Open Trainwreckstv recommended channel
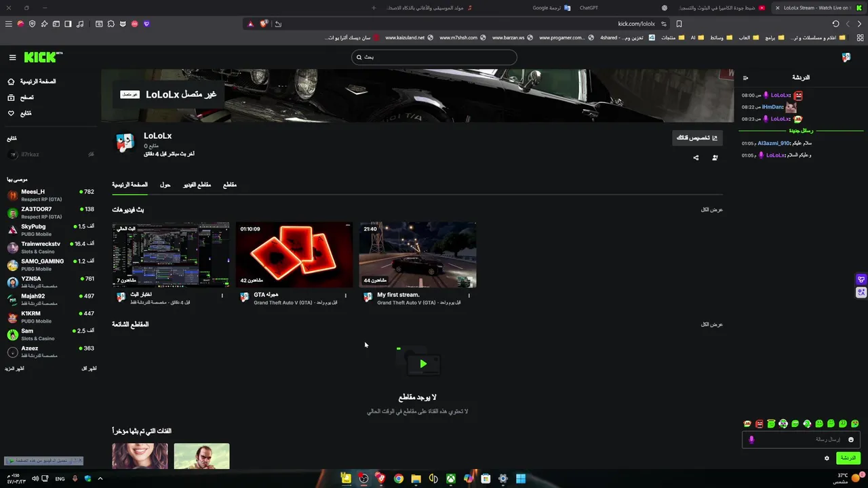This screenshot has height=488, width=868. coord(50,247)
